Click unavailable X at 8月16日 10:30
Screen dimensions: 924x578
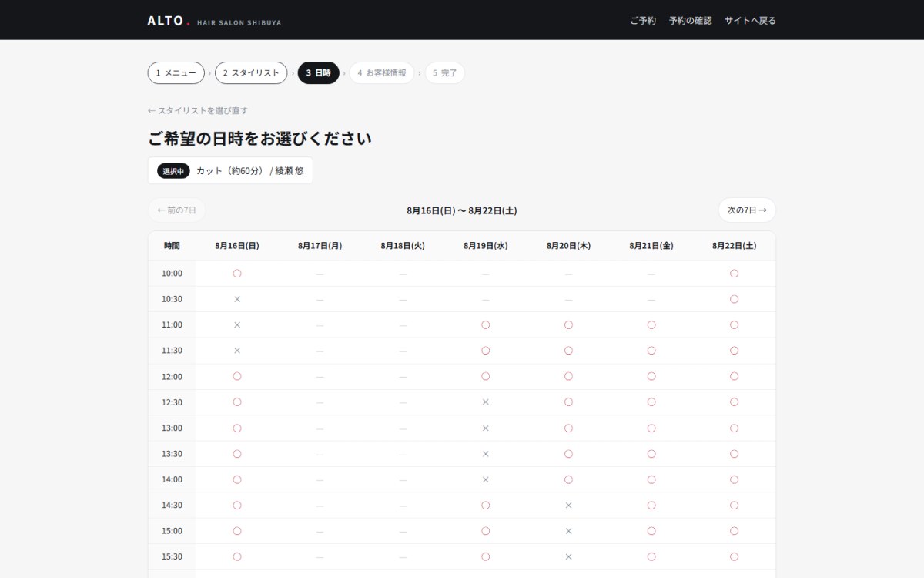coord(237,299)
